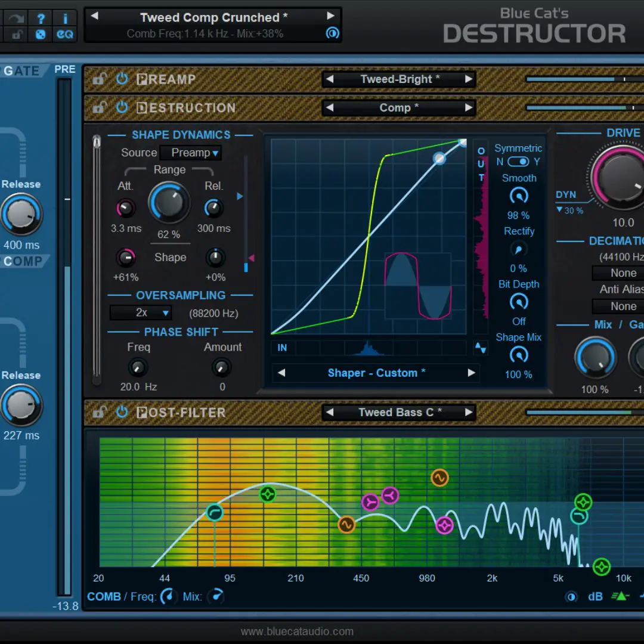Click the redo arrow icon
The image size is (644, 644).
pos(17,18)
